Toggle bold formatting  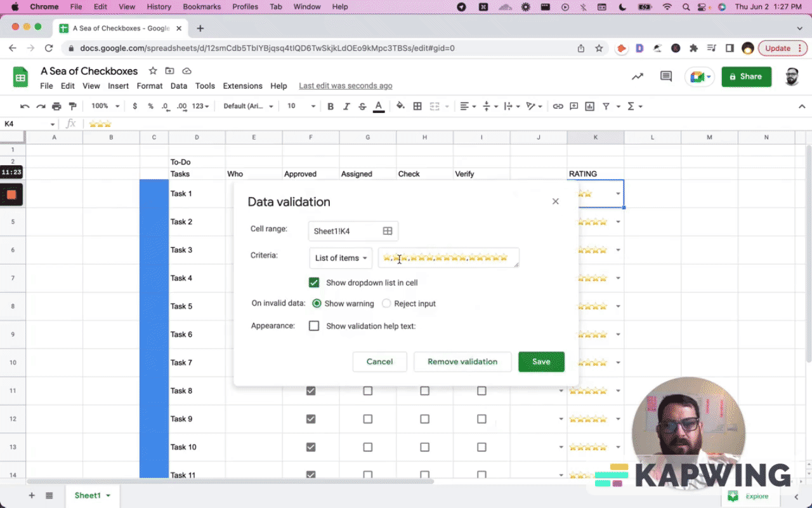click(x=331, y=106)
